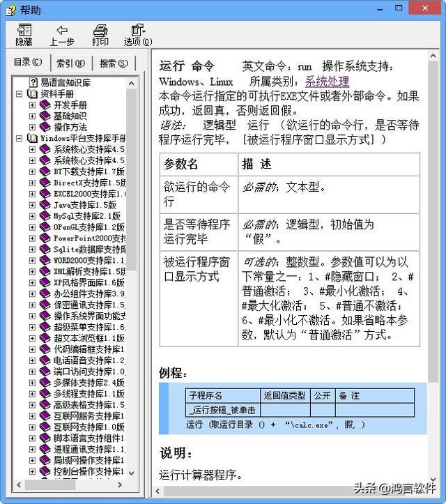This screenshot has width=446, height=504.
Task: Click the 欲运行的命令行 parameter name cell
Action: point(199,194)
